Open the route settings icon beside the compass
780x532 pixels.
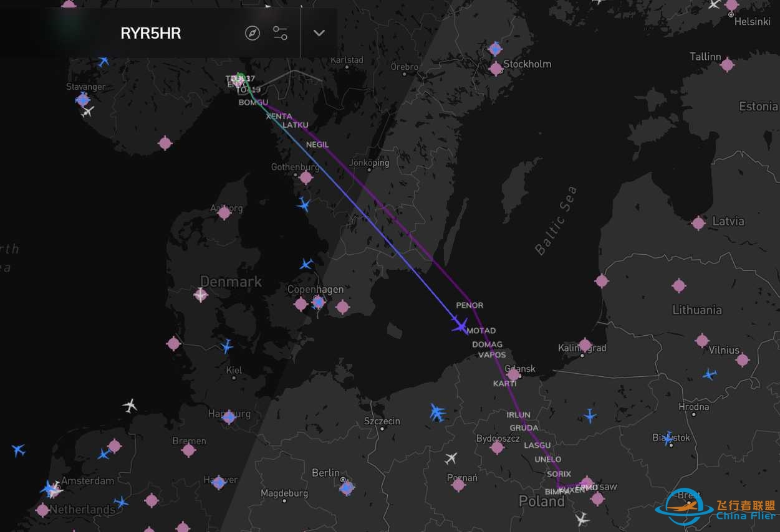point(280,33)
